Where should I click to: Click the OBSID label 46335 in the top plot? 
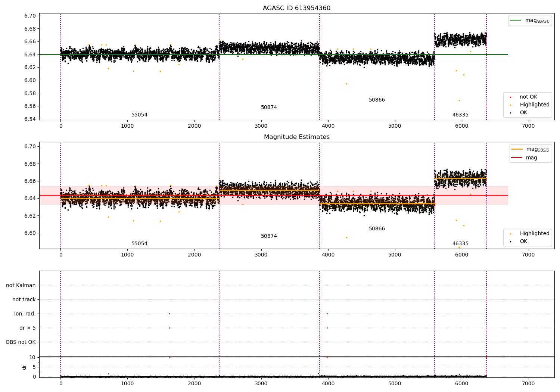point(460,115)
